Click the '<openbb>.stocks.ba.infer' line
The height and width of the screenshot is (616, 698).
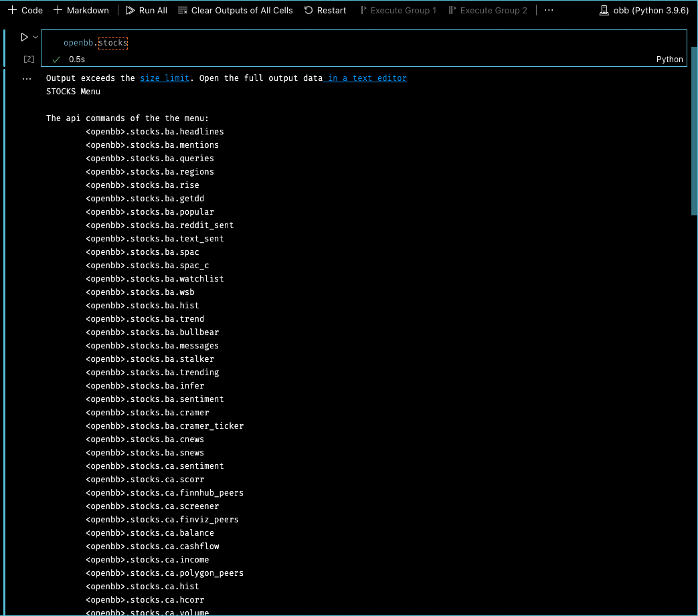pos(145,386)
